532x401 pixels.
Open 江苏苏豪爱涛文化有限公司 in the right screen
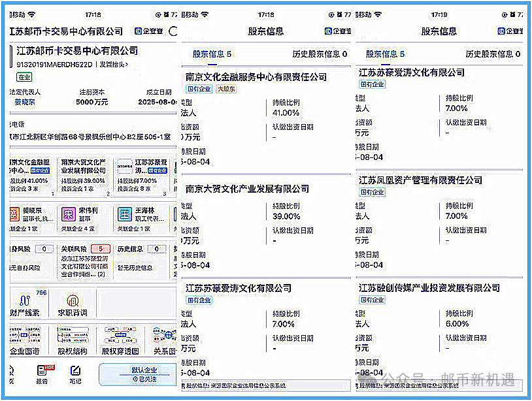[x=412, y=72]
